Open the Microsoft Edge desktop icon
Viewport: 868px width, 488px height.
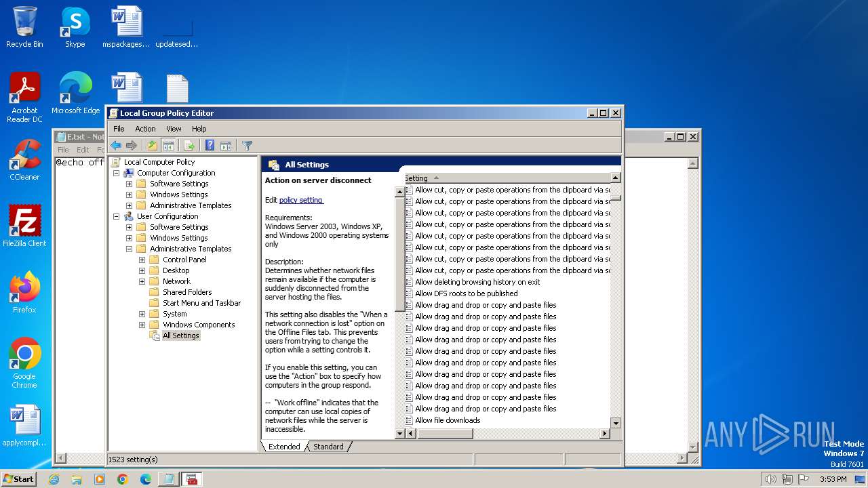click(x=75, y=94)
